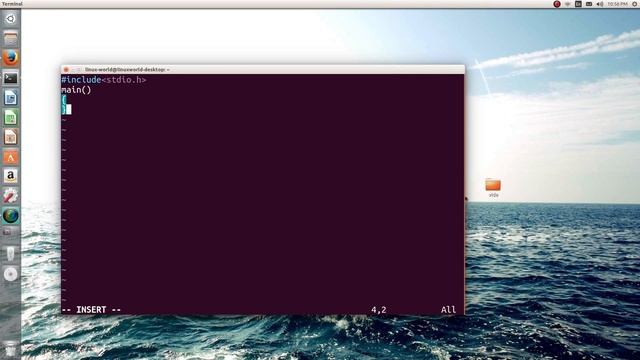The width and height of the screenshot is (640, 360).
Task: Select the Terminal icon in launcher
Action: (x=11, y=78)
